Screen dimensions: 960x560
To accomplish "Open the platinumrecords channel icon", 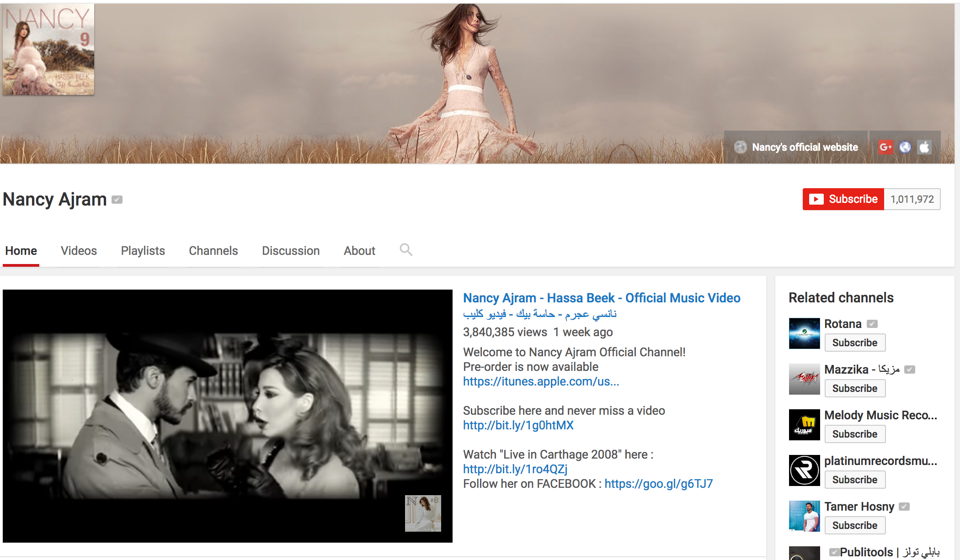I will tap(805, 470).
